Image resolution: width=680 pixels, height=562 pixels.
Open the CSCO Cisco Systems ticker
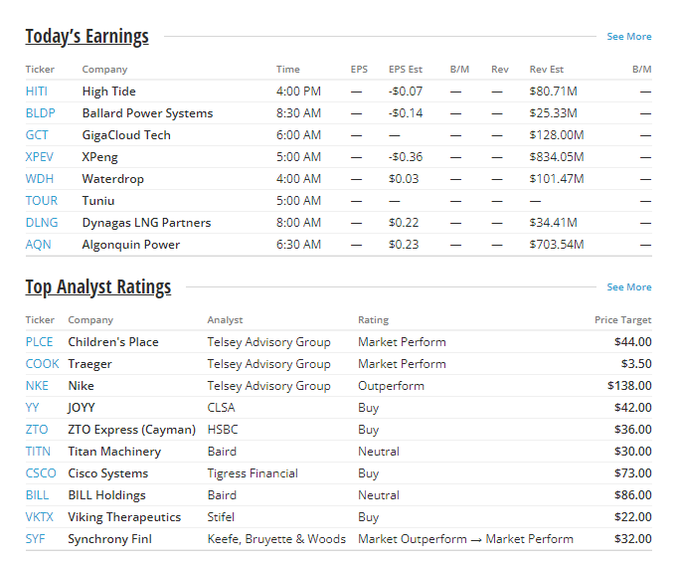click(40, 474)
